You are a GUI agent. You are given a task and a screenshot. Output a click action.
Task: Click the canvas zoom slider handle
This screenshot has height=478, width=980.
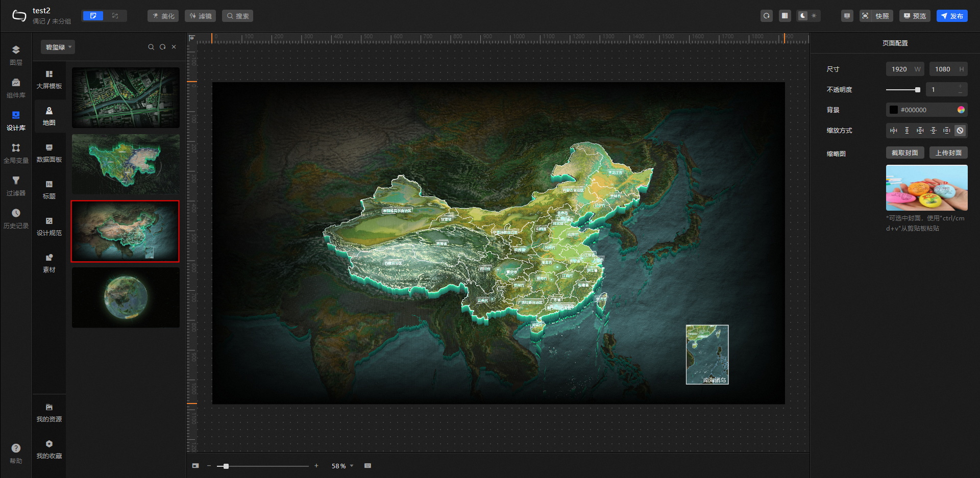click(x=226, y=466)
